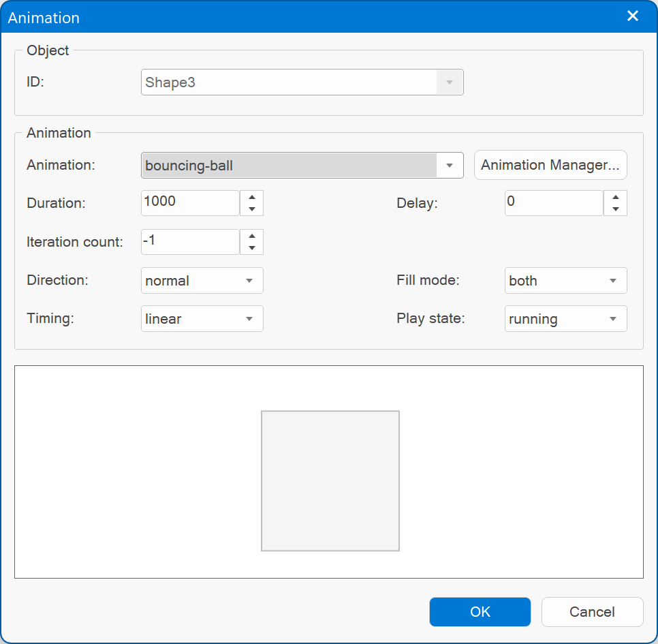This screenshot has height=644, width=658.
Task: Close the Animation dialog
Action: [x=633, y=16]
